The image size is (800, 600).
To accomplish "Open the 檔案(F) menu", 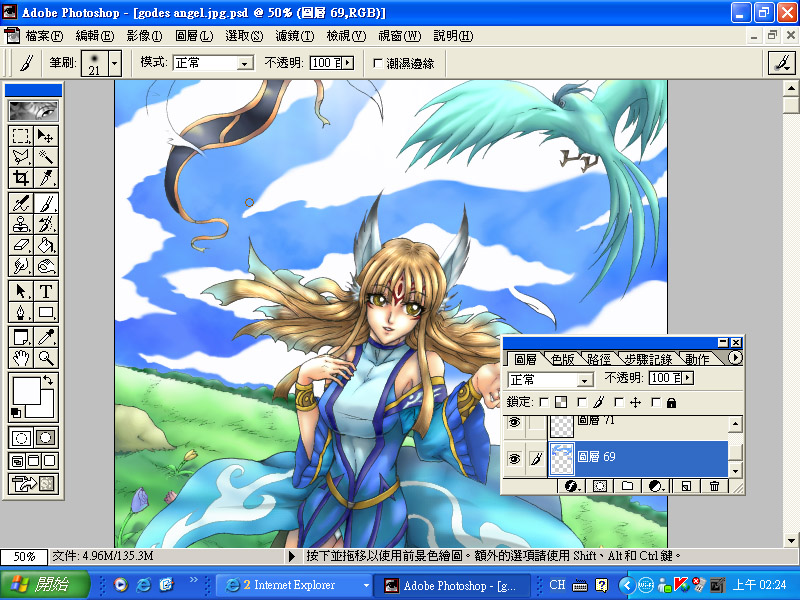I will tap(44, 36).
